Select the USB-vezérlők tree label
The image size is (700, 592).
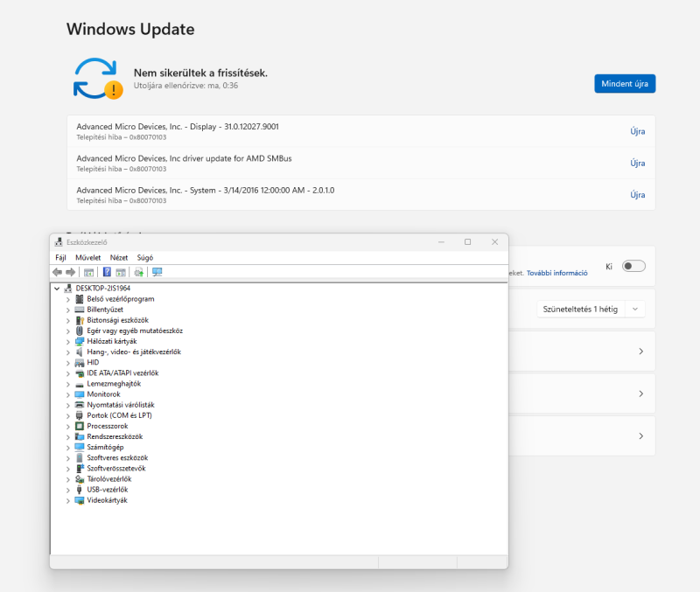(107, 490)
